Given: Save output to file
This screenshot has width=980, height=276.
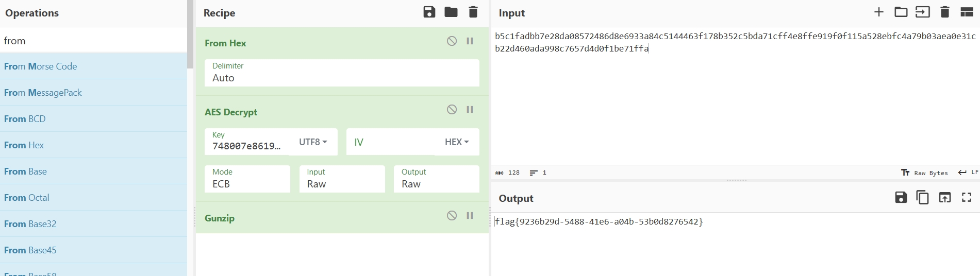Looking at the screenshot, I should pyautogui.click(x=901, y=197).
